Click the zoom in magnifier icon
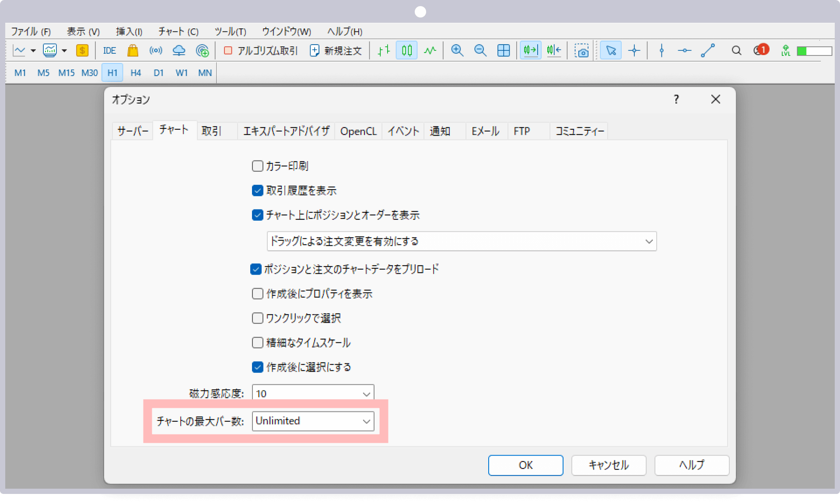 pyautogui.click(x=457, y=51)
